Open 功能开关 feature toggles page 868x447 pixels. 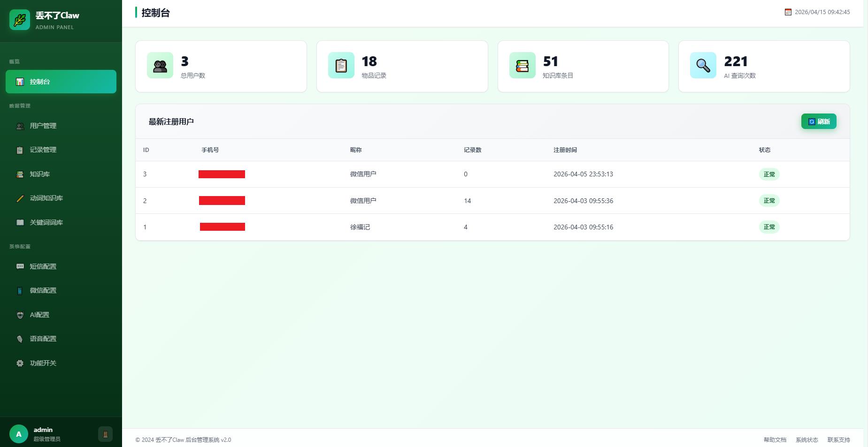(43, 363)
